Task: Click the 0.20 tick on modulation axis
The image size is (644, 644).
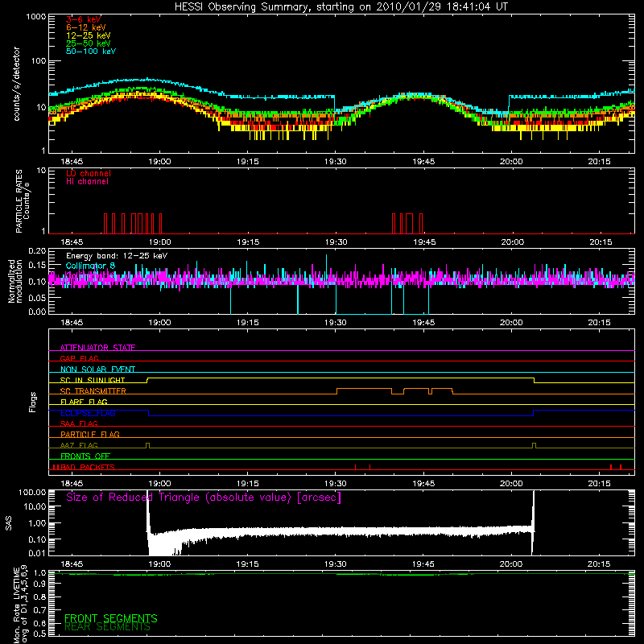Action: (37, 250)
